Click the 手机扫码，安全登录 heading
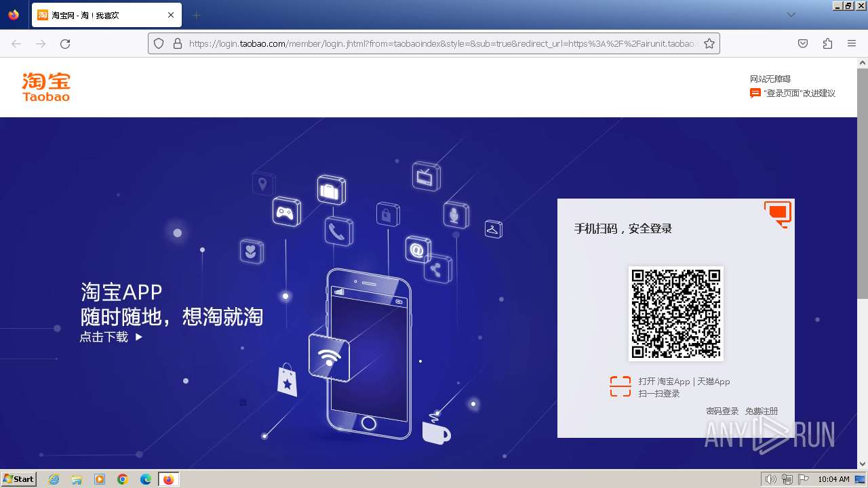The width and height of the screenshot is (868, 488). (623, 229)
